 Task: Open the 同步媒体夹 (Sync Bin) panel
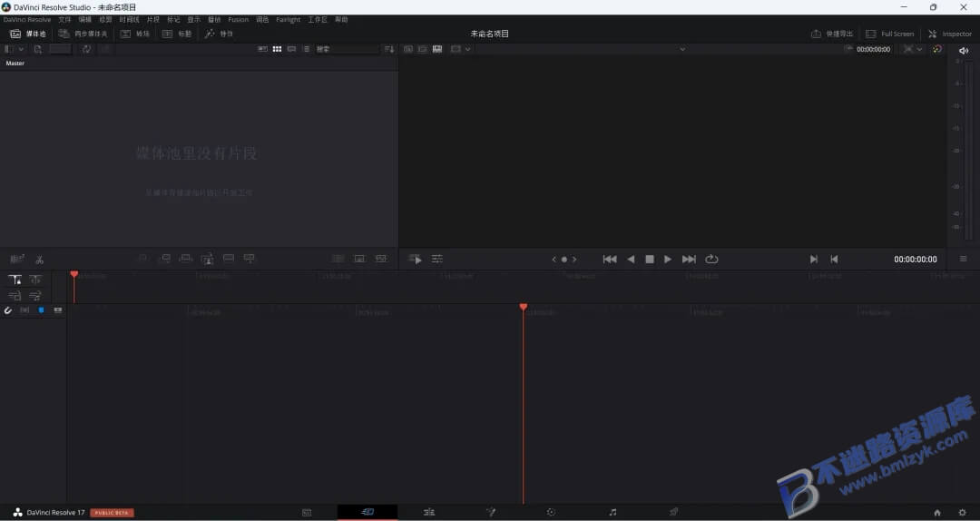83,34
